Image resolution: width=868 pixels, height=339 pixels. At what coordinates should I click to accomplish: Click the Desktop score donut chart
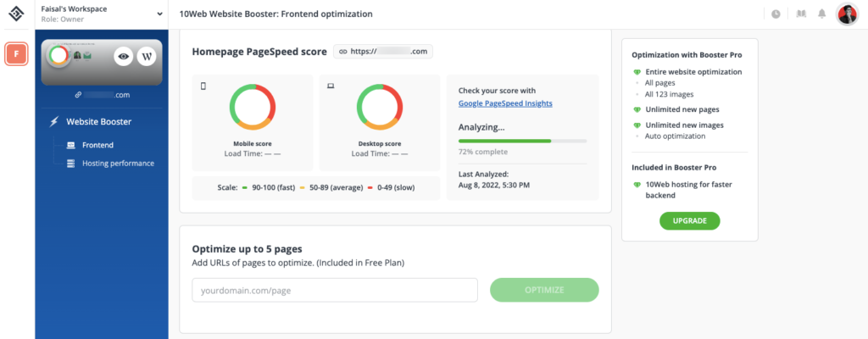[x=380, y=107]
